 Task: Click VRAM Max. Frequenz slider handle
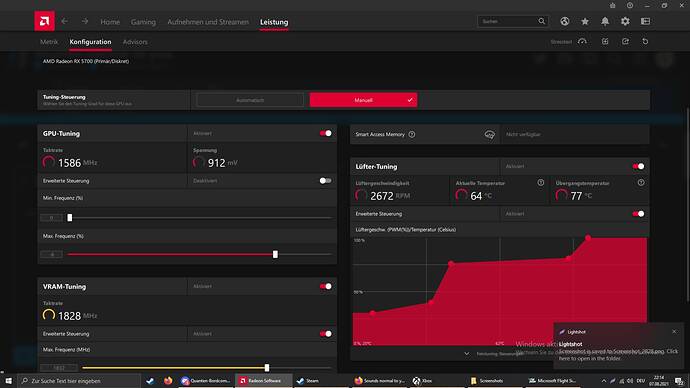pyautogui.click(x=267, y=368)
